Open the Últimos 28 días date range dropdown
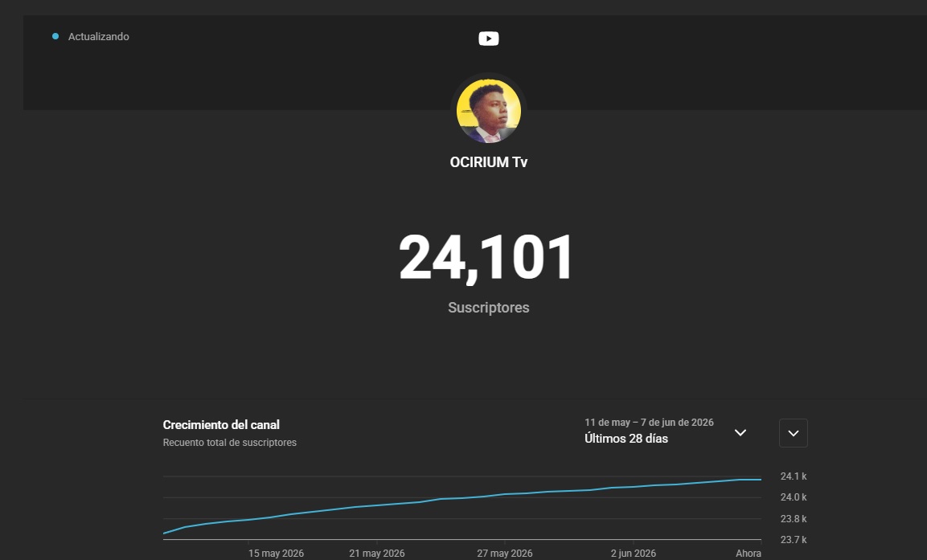This screenshot has height=560, width=927. tap(665, 431)
